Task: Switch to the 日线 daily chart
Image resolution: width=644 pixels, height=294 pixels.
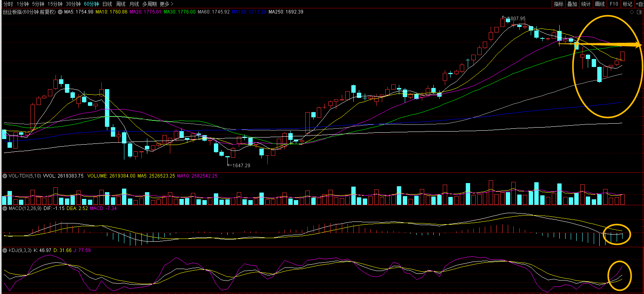Action: (x=107, y=4)
